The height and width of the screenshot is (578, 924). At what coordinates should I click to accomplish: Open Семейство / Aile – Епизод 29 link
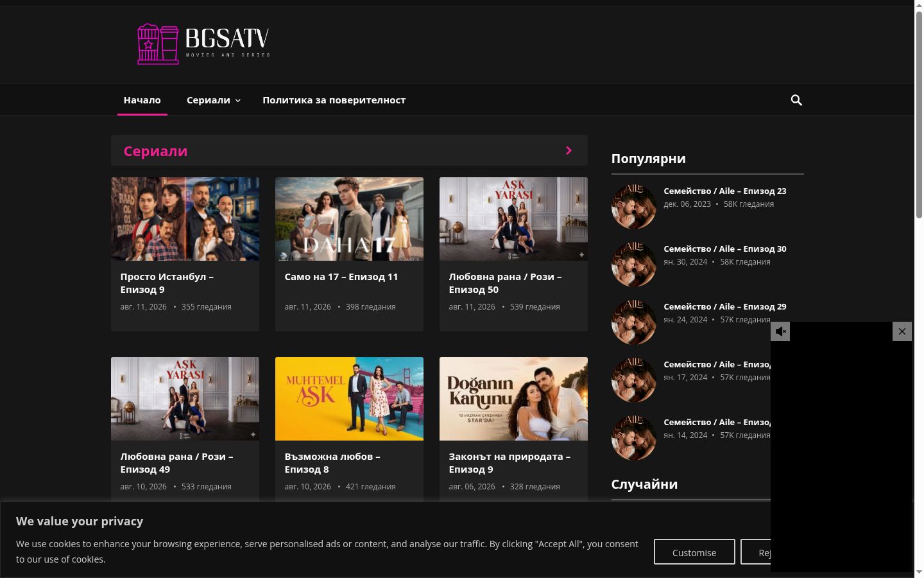pyautogui.click(x=725, y=306)
